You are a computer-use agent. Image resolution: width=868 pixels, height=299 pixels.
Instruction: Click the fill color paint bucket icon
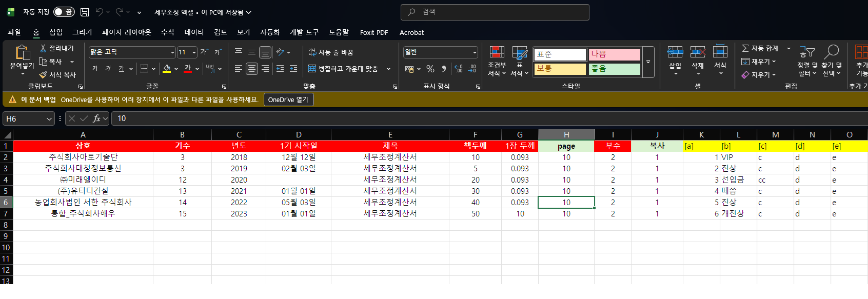click(x=167, y=69)
